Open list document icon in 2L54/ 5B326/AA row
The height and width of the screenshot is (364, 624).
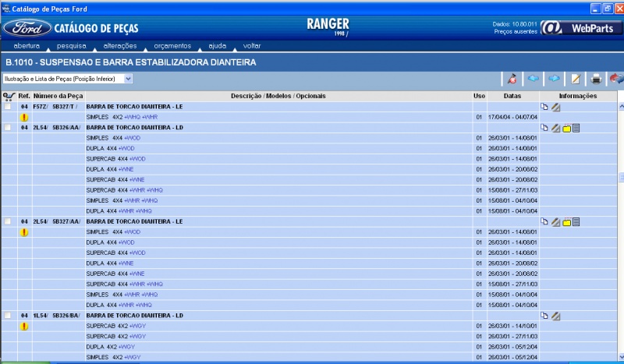[576, 128]
